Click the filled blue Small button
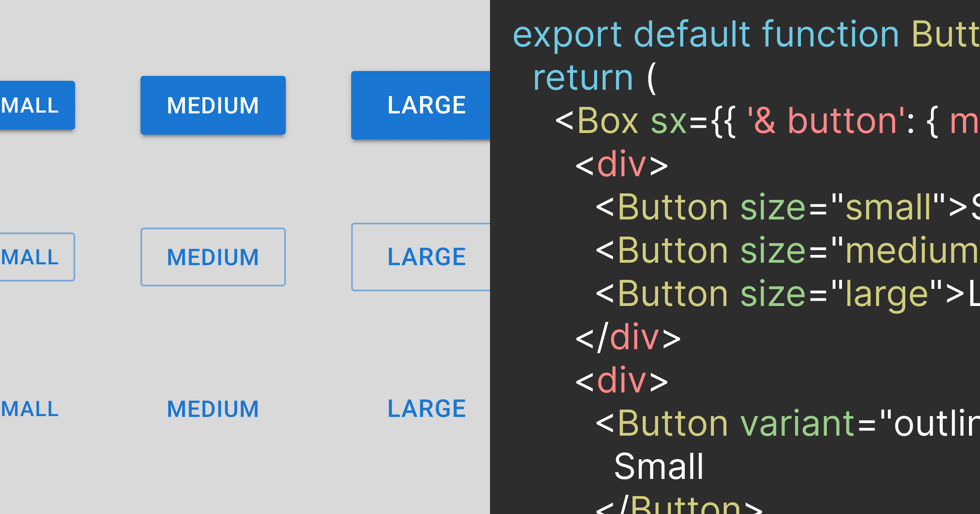Image resolution: width=980 pixels, height=514 pixels. [36, 105]
